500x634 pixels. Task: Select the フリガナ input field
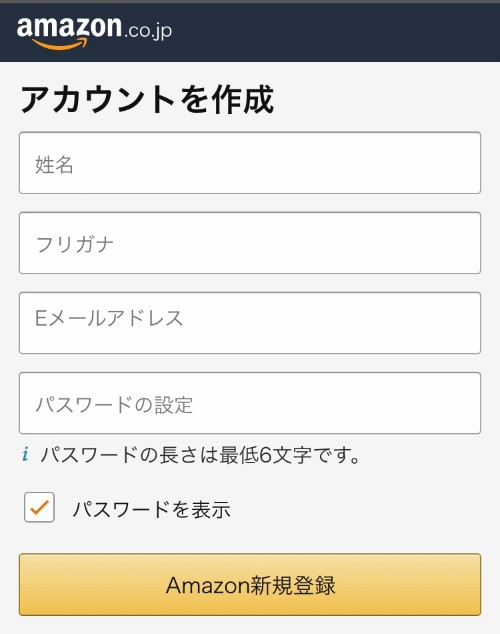pos(250,243)
